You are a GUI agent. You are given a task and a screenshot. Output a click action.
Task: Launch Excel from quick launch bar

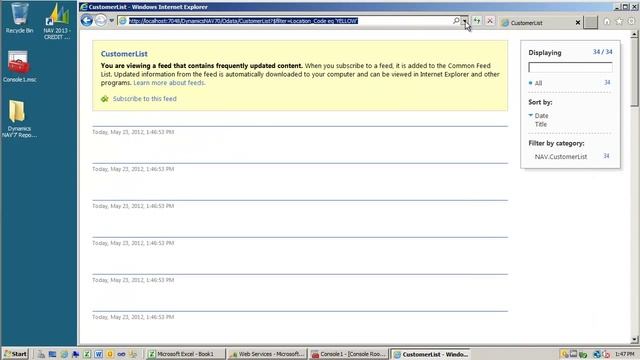point(87,354)
